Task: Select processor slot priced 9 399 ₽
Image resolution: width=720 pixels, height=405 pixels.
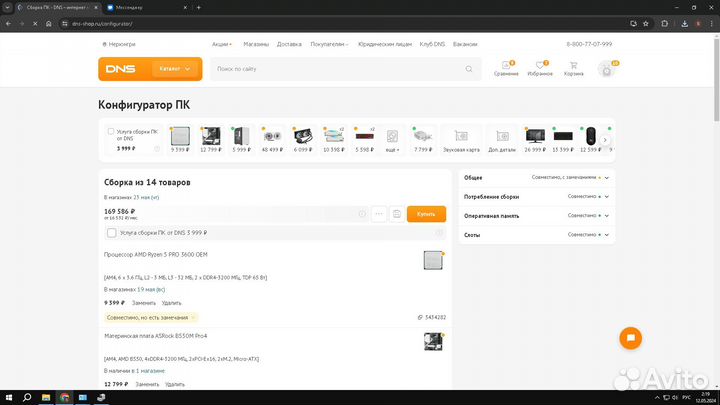Action: (x=180, y=140)
